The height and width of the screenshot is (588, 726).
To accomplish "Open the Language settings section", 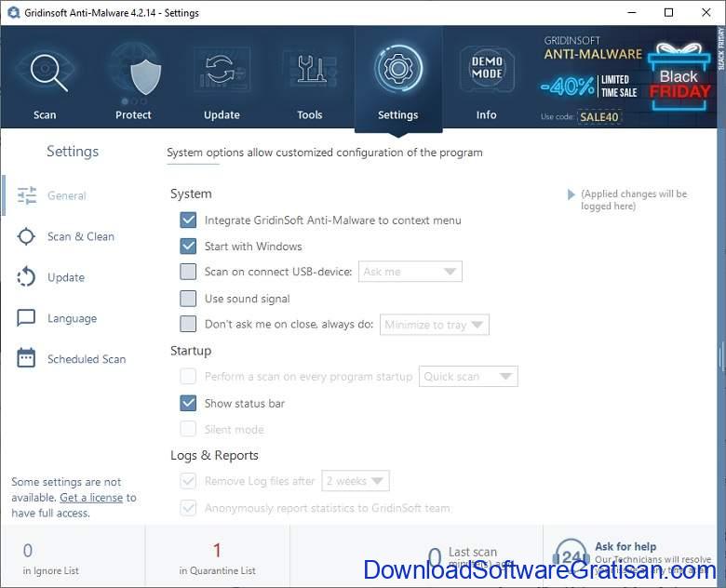I will click(x=73, y=318).
